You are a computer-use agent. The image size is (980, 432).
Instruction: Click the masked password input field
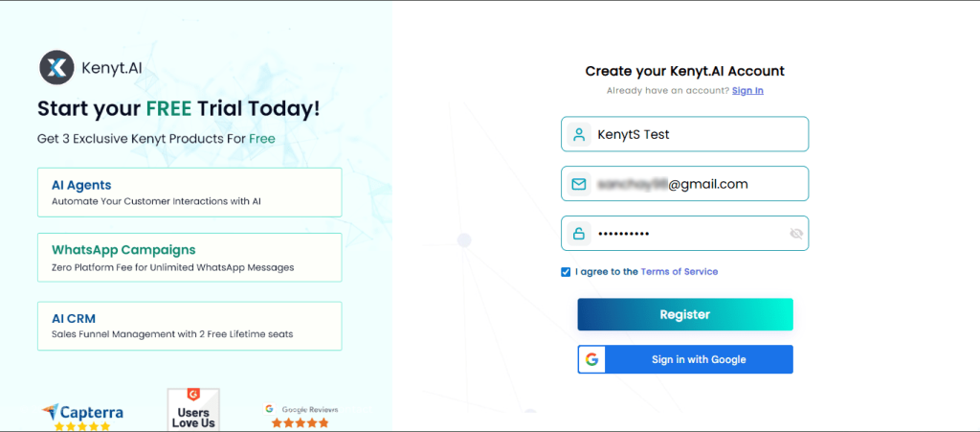685,234
